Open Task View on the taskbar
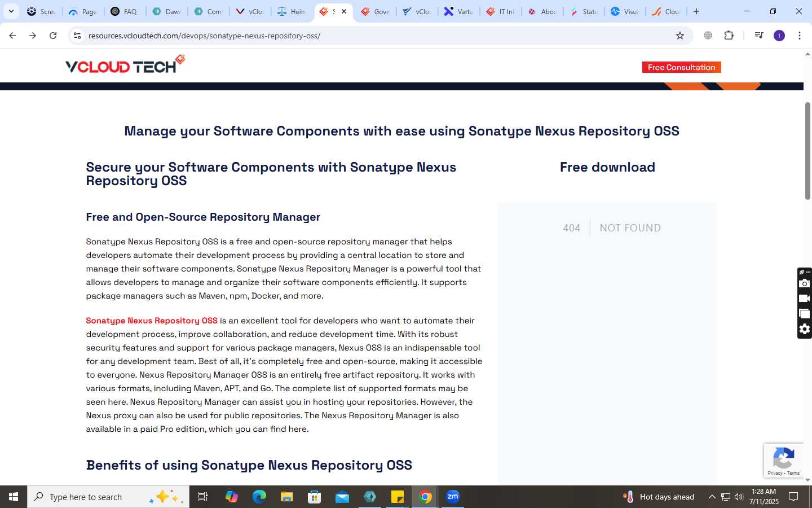This screenshot has height=508, width=812. coord(203,497)
